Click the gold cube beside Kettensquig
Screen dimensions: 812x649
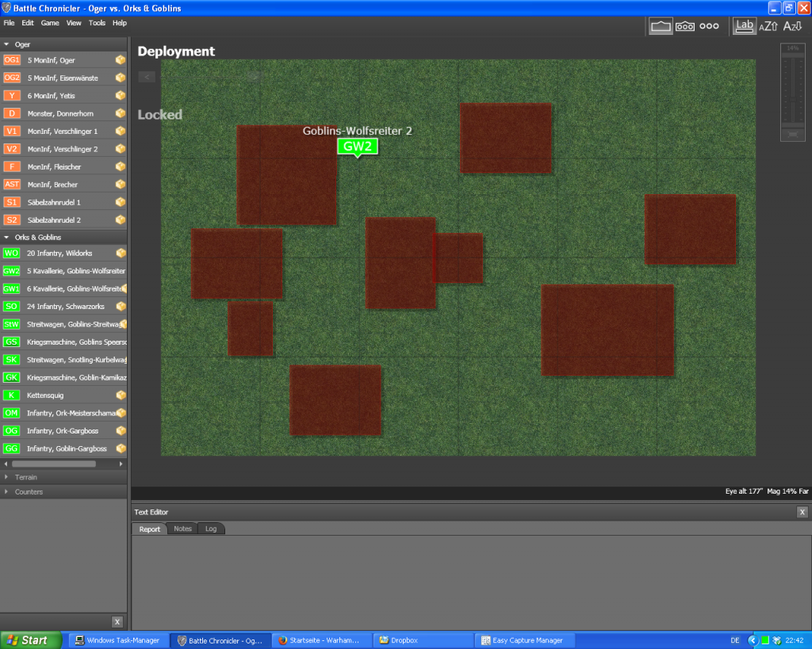pos(121,395)
